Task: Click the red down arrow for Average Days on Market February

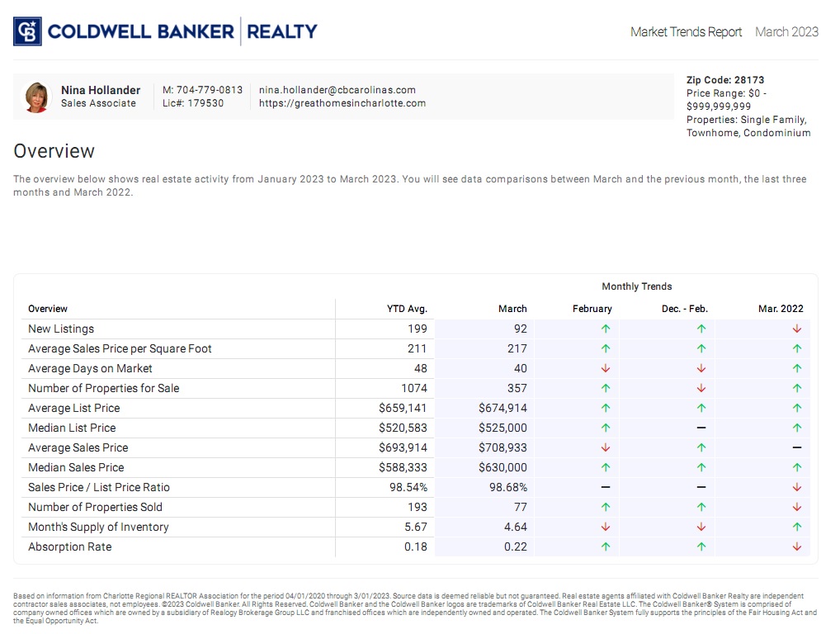Action: (605, 368)
